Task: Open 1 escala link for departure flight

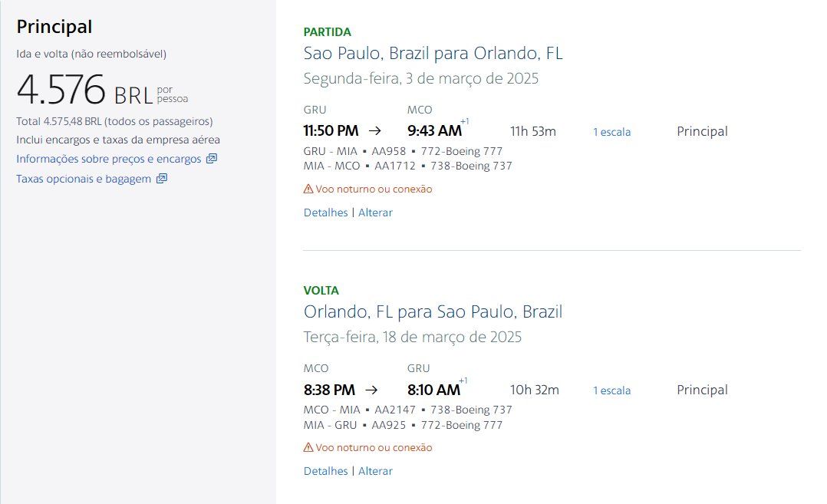Action: (612, 132)
